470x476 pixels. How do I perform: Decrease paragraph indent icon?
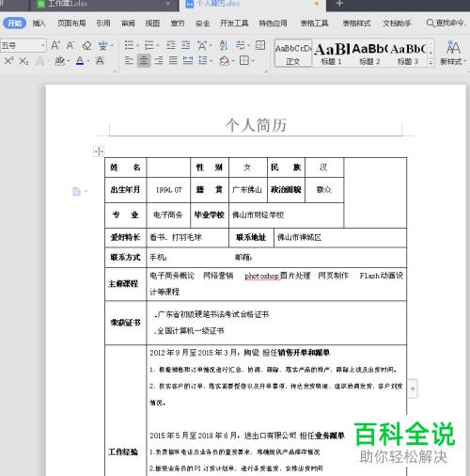pyautogui.click(x=171, y=45)
